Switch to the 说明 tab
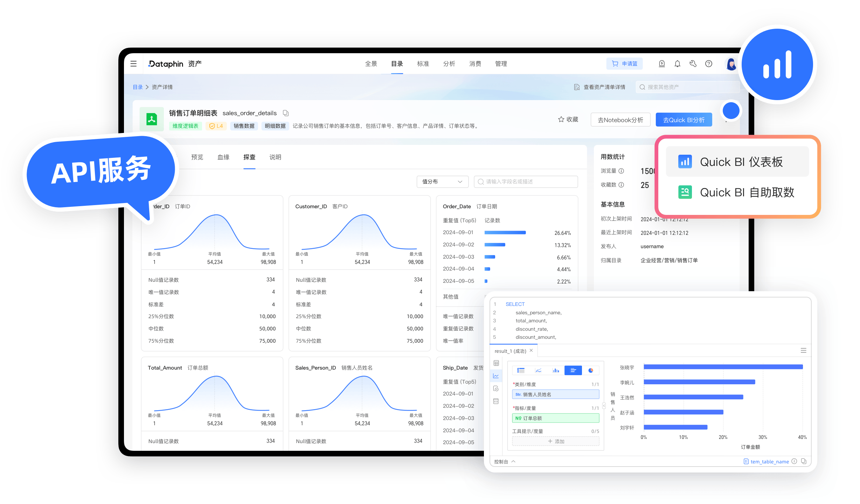 (275, 157)
